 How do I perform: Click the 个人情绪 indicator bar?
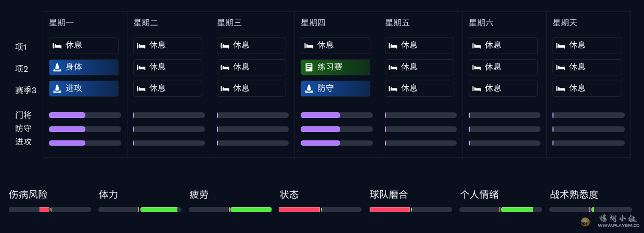500,210
